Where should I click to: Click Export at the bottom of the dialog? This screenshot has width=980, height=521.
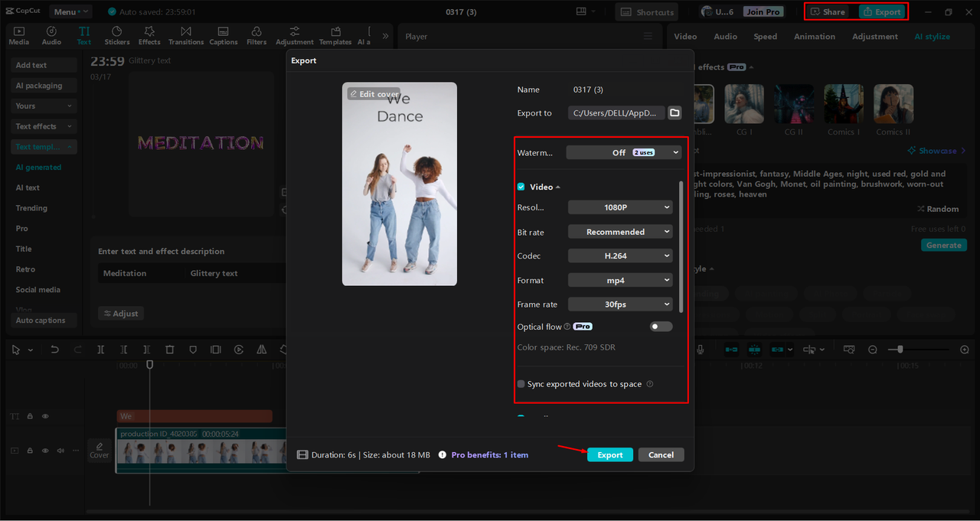pyautogui.click(x=609, y=454)
